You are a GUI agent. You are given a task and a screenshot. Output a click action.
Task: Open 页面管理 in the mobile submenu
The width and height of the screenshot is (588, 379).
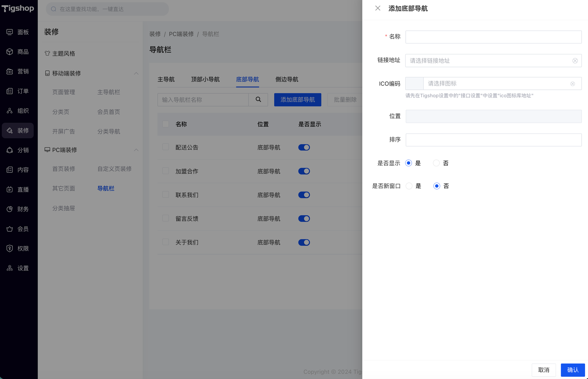click(x=64, y=92)
